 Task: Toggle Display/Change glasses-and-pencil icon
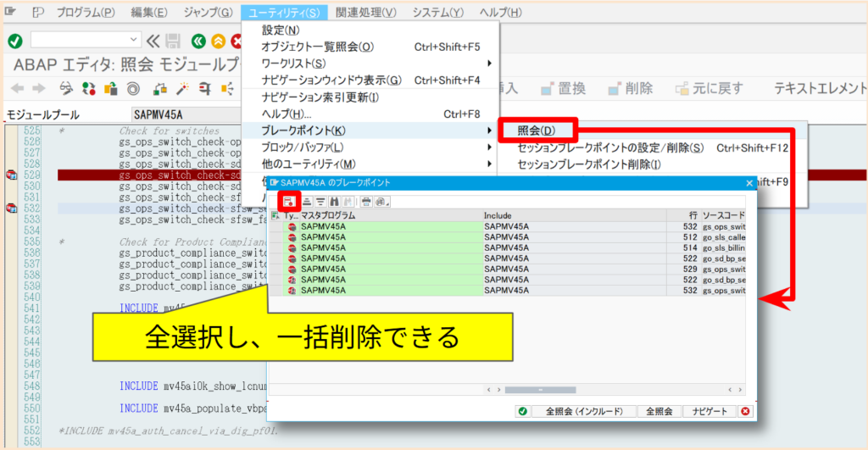point(66,89)
